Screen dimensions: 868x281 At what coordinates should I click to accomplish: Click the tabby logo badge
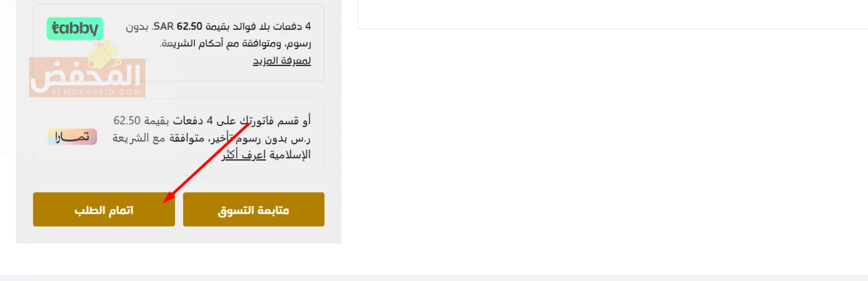click(x=75, y=28)
